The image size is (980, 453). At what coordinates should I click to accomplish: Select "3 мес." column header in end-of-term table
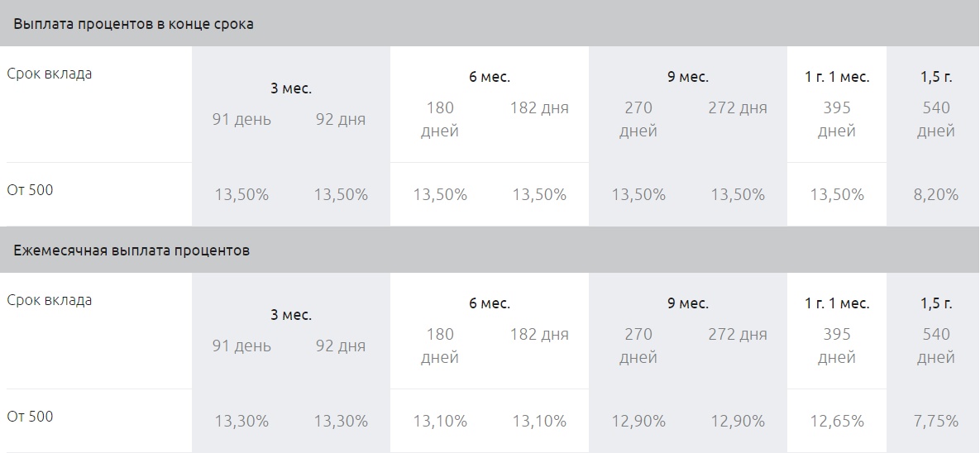(x=291, y=88)
